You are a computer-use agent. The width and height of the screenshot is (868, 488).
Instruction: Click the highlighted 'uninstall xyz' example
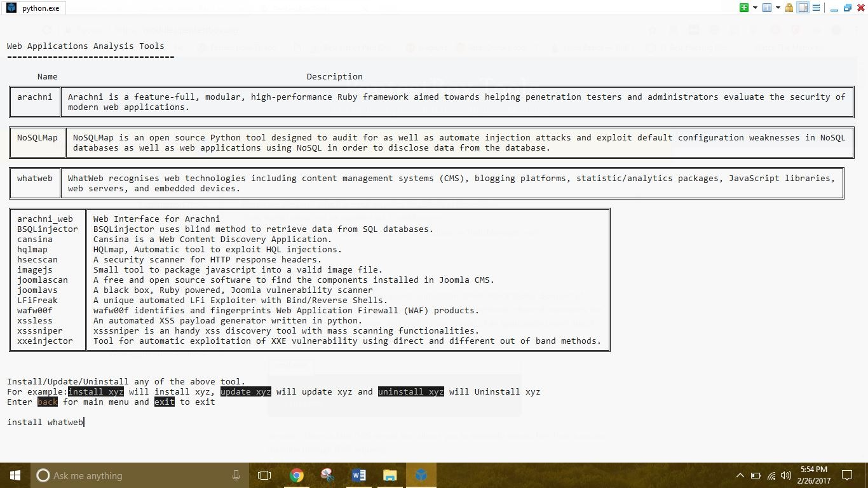[411, 391]
